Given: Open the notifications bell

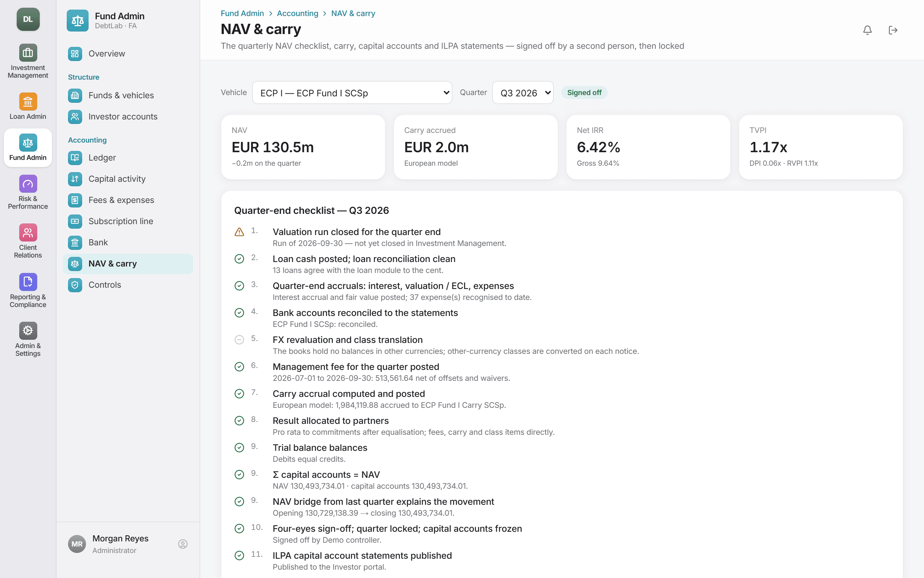Looking at the screenshot, I should point(867,30).
